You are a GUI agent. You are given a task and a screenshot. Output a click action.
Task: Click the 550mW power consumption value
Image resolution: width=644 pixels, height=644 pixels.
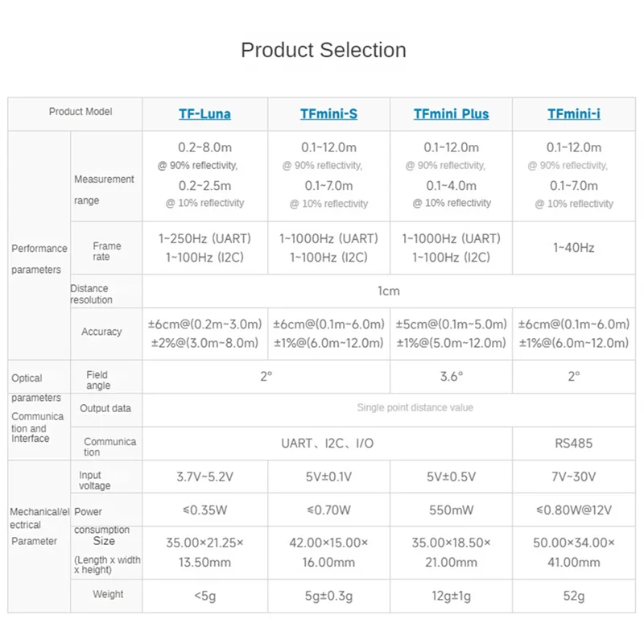451,510
